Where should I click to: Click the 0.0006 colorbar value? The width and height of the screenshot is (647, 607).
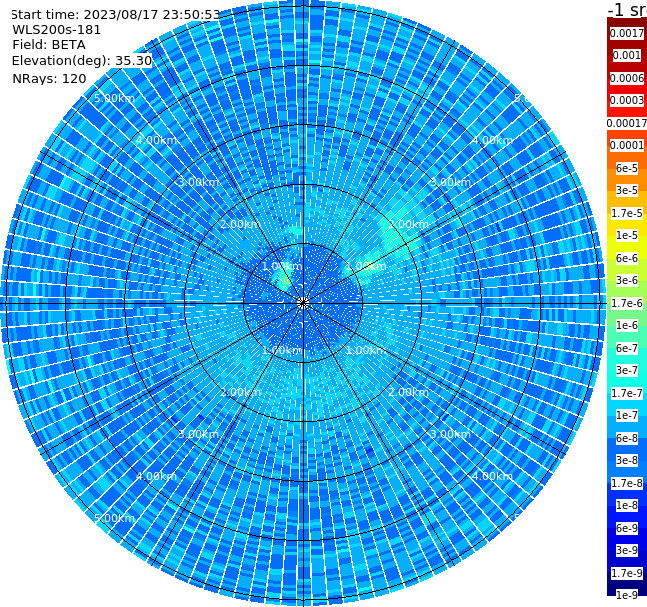(x=627, y=78)
